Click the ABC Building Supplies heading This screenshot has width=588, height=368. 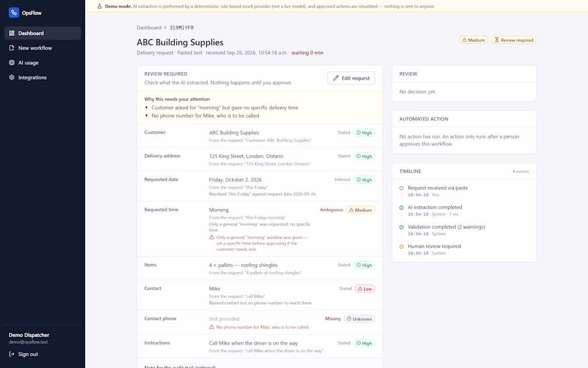180,42
